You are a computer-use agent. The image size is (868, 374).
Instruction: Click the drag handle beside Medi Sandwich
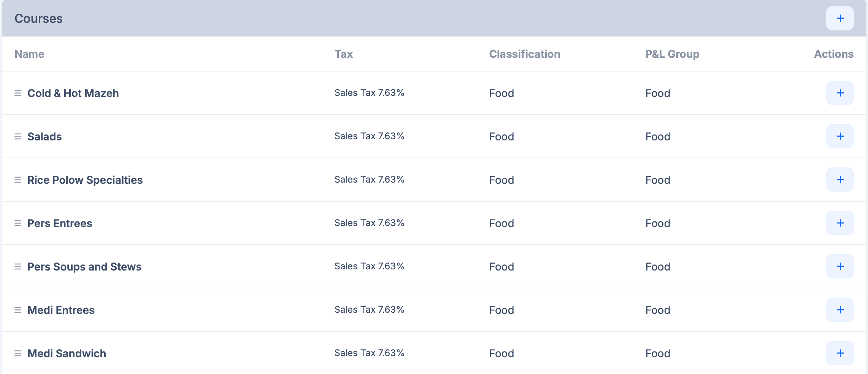[18, 353]
